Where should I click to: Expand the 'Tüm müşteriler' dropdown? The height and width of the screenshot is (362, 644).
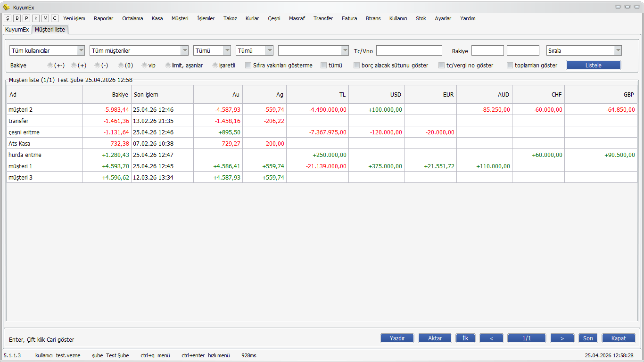[x=139, y=50]
